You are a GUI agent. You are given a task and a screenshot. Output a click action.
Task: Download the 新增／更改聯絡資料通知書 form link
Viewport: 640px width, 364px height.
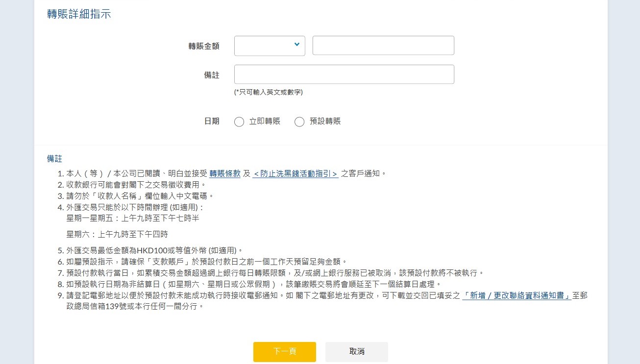(x=517, y=296)
